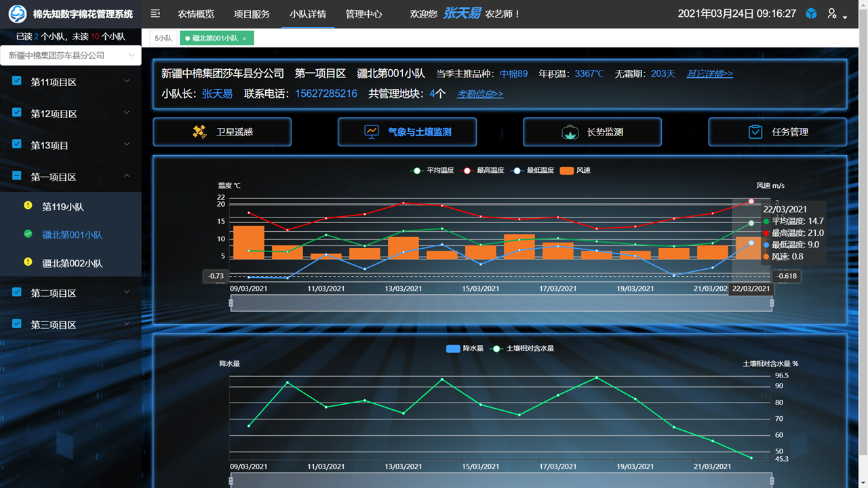The height and width of the screenshot is (488, 868).
Task: Open the 考勤信息>> link
Action: click(479, 94)
